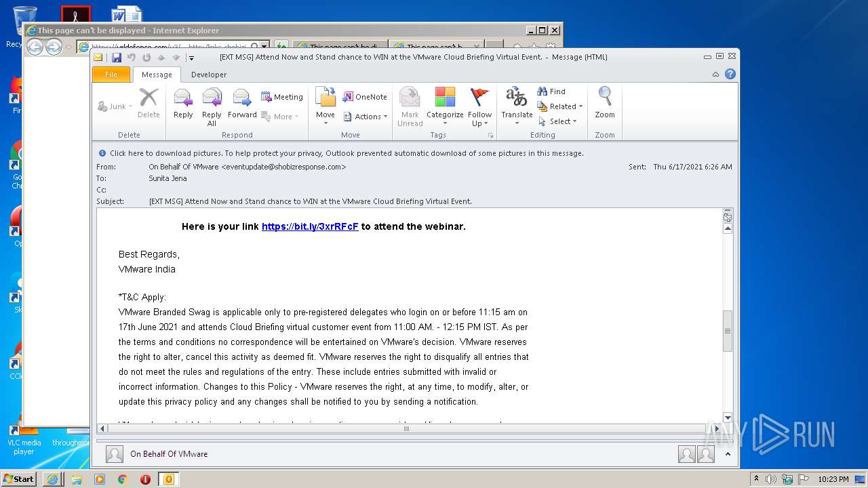Open Internet Explorer taskbar icon
This screenshot has width=868, height=488.
[x=53, y=479]
